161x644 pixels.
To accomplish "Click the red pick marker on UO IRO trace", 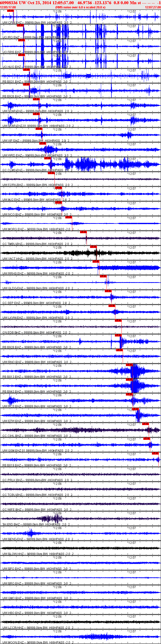I will (20, 25).
